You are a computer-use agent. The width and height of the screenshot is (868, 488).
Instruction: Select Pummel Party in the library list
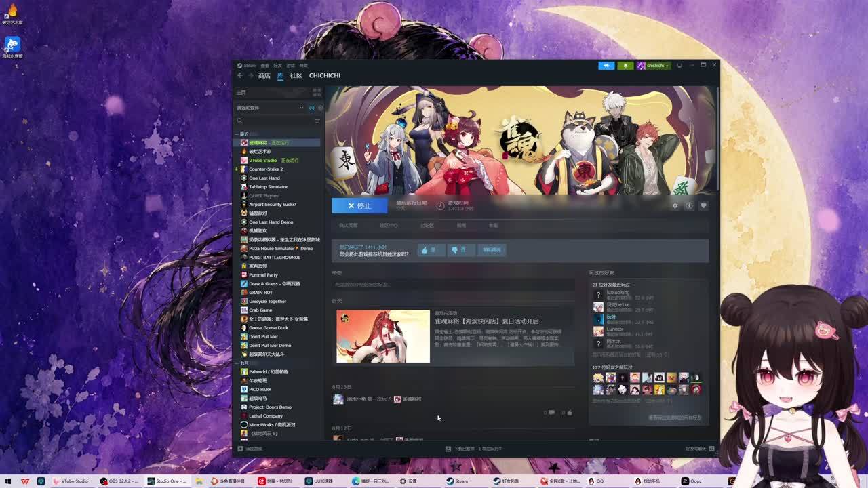tap(277, 275)
